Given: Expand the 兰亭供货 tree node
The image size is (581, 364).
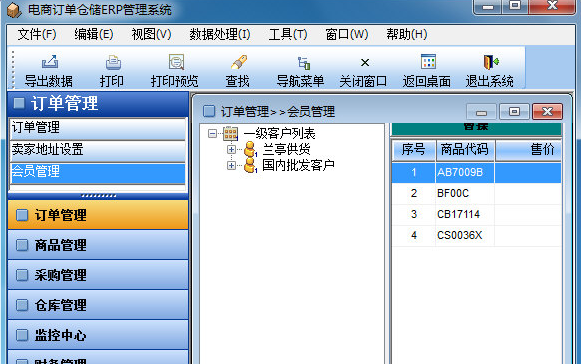Looking at the screenshot, I should pyautogui.click(x=231, y=149).
